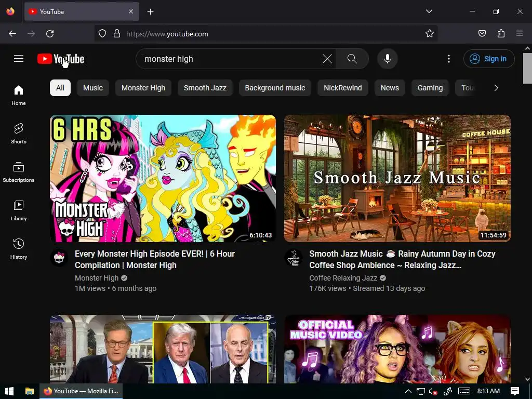532x399 pixels.
Task: Open the YouTube hamburger guide menu
Action: pos(19,59)
